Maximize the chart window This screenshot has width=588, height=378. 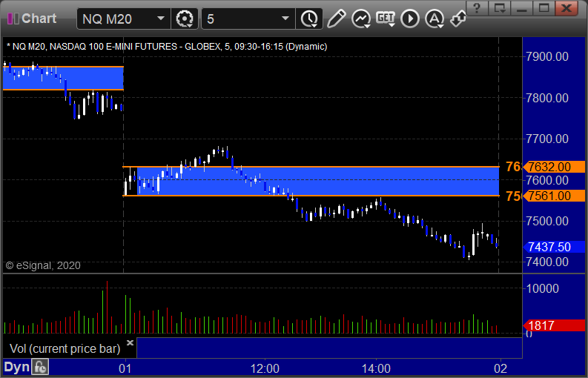click(x=544, y=7)
